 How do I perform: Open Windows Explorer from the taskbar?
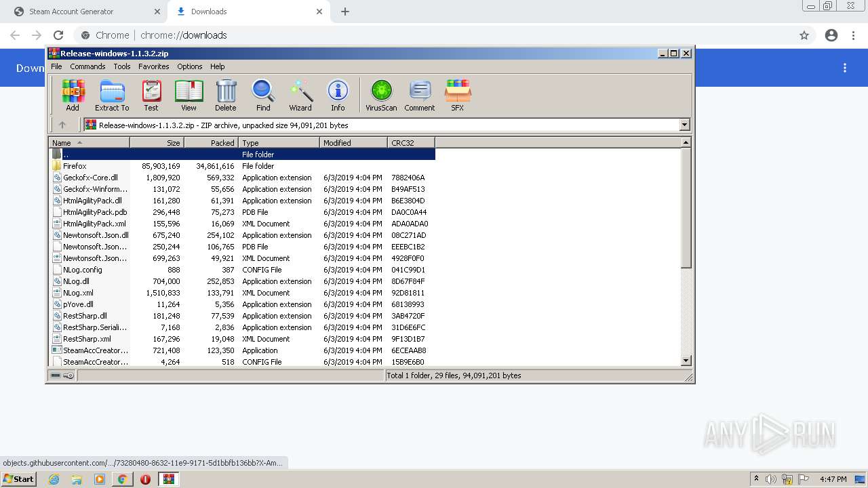77,479
